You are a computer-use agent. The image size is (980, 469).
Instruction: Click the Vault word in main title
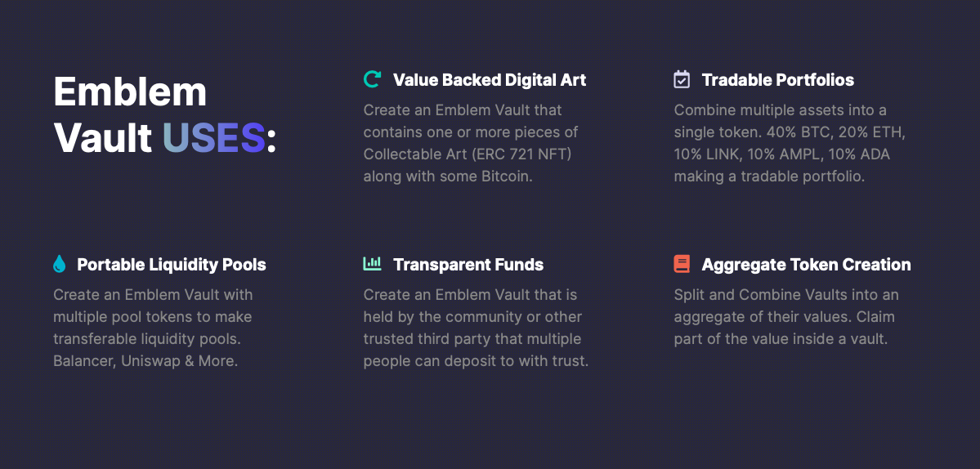(102, 138)
